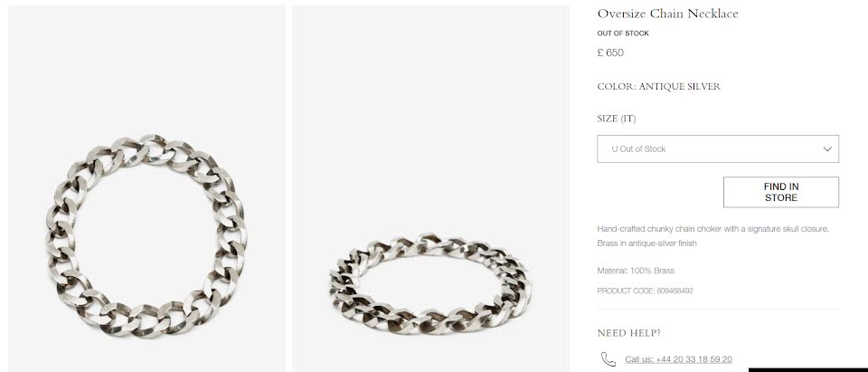This screenshot has width=868, height=372.
Task: Click the black bar at the page corner
Action: pyautogui.click(x=808, y=370)
